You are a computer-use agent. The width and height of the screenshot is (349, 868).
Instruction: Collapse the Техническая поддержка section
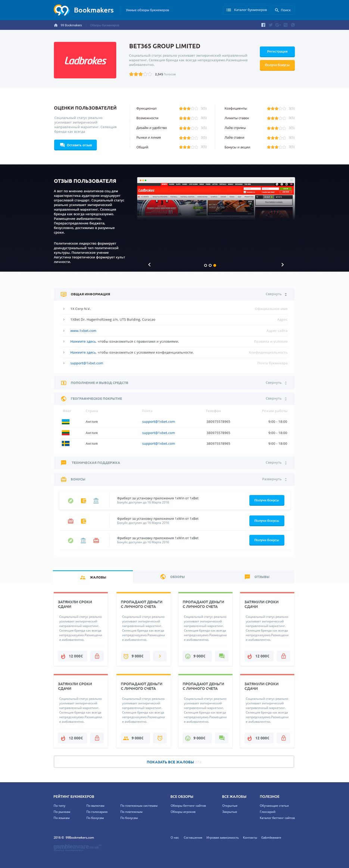coord(276,463)
